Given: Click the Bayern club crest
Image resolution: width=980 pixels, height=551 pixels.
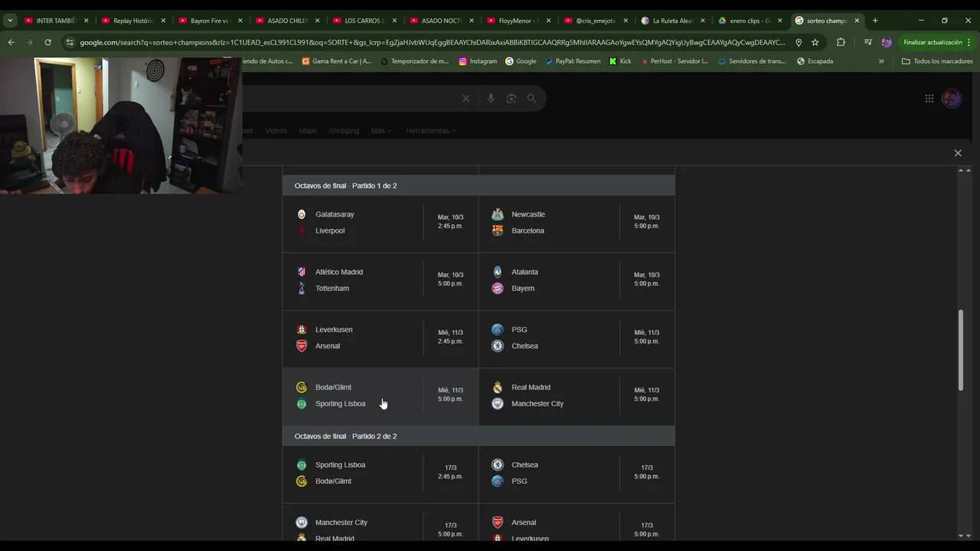Looking at the screenshot, I should 498,289.
